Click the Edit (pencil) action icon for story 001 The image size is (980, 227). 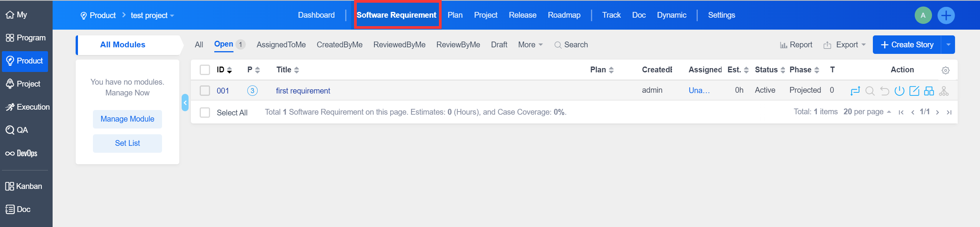tap(914, 91)
